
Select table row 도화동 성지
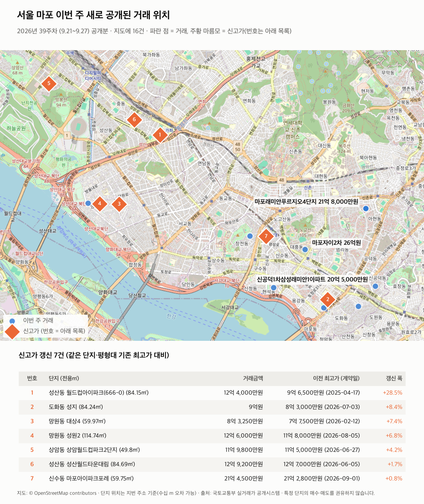click(x=212, y=407)
